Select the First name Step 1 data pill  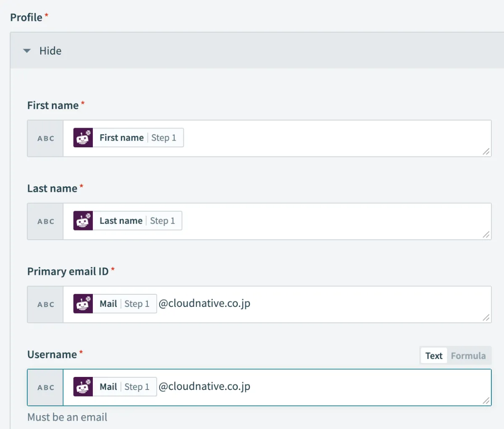click(138, 138)
